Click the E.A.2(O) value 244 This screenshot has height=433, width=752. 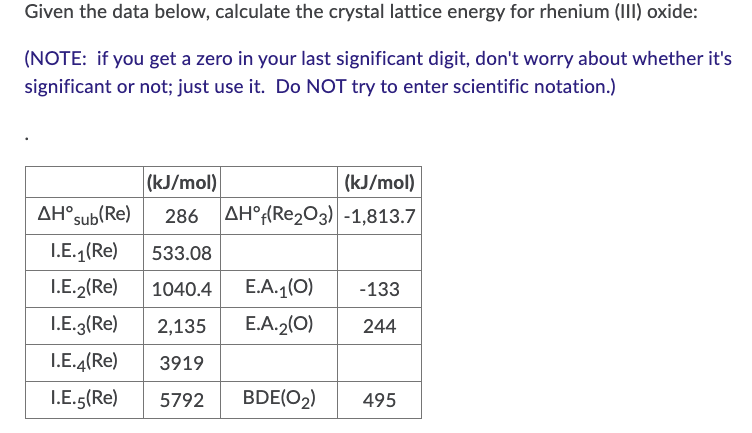[379, 327]
